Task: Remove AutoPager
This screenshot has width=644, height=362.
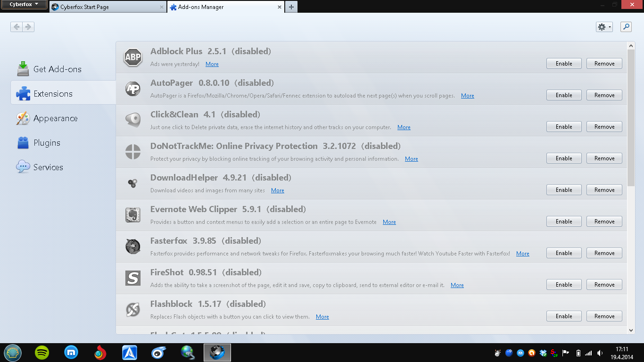Action: pos(604,95)
